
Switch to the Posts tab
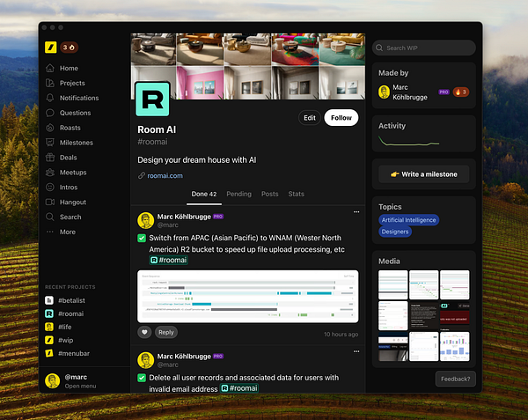pos(270,194)
